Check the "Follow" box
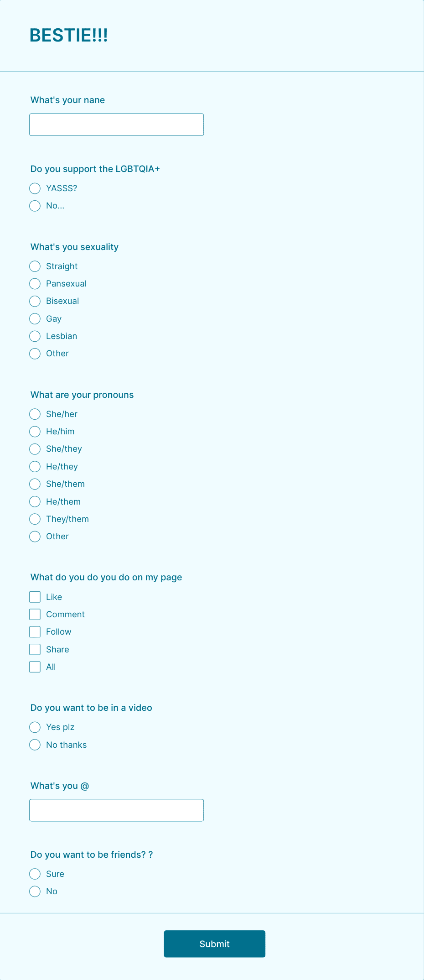Screen dimensions: 424x980 point(35,632)
